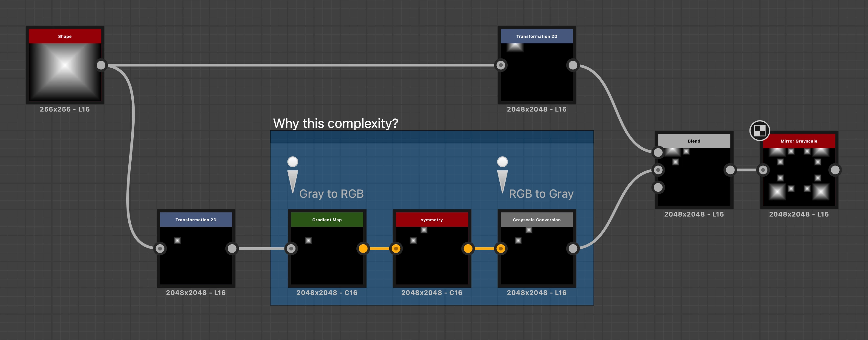This screenshot has height=340, width=868.
Task: Click the Mirror Grayscale output connector
Action: click(835, 170)
